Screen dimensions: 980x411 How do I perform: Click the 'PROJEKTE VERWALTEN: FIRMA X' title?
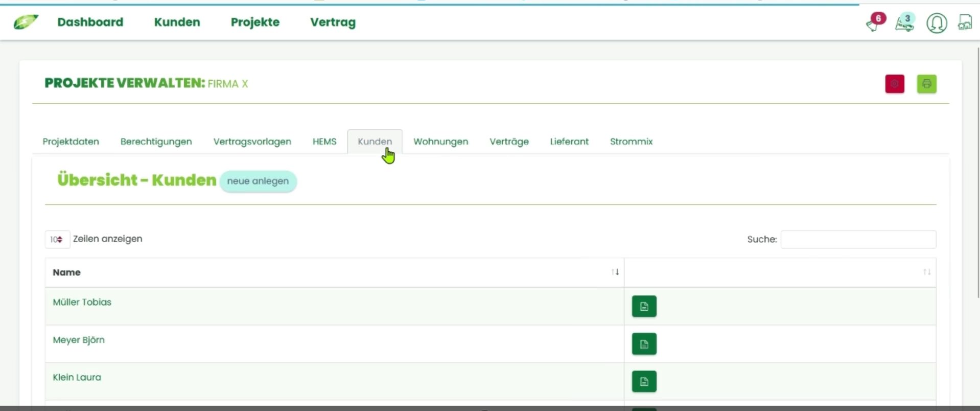(146, 83)
